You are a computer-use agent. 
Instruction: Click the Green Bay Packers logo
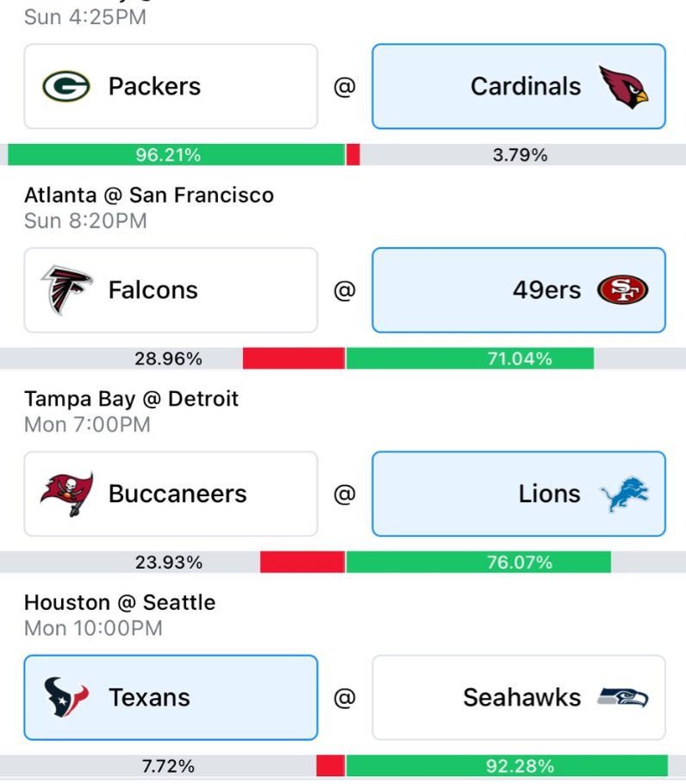click(66, 86)
